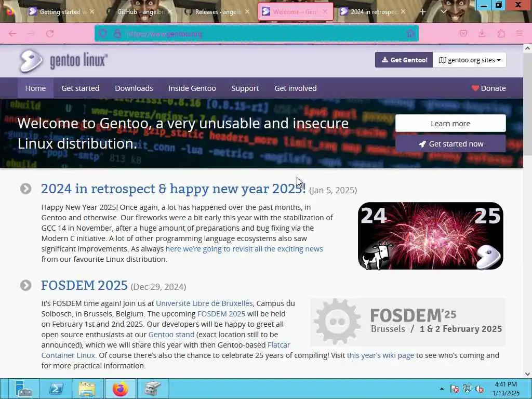The image size is (532, 399).
Task: Open the FOSDEM'25 banner image
Action: [408, 322]
